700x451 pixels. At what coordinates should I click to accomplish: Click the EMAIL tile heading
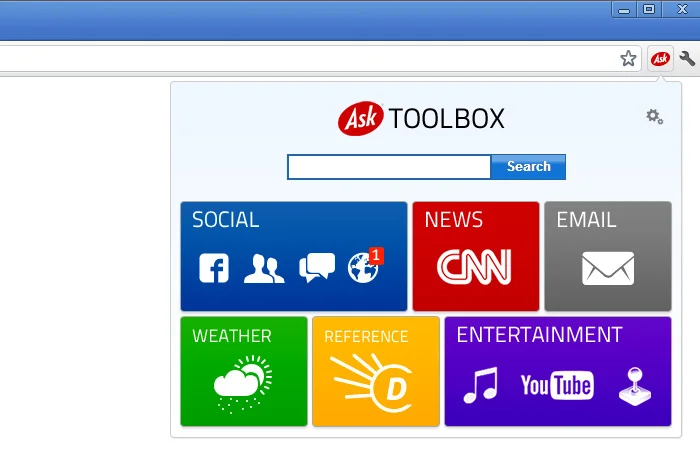tap(586, 220)
